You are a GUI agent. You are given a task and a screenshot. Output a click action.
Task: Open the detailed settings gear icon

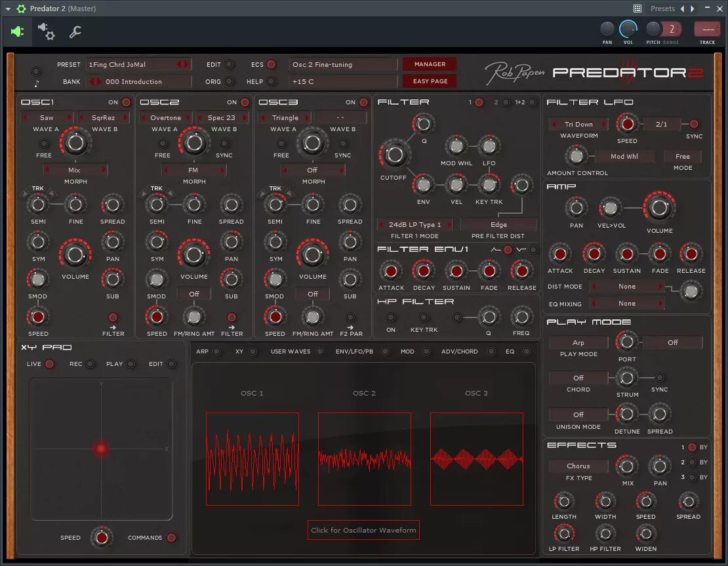tap(46, 31)
